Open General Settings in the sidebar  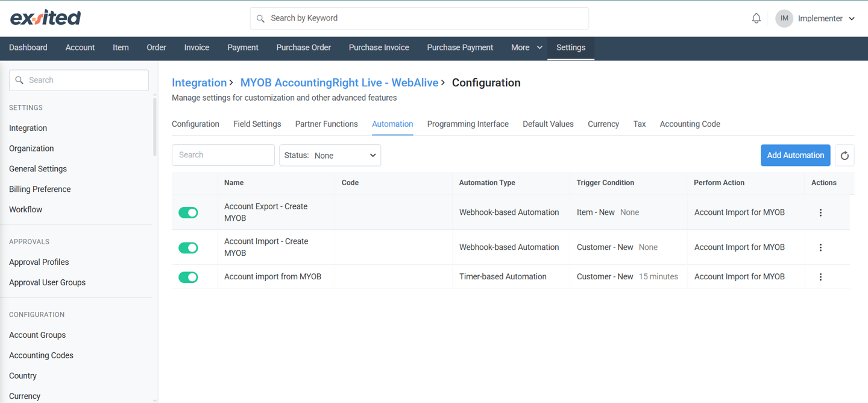coord(38,169)
